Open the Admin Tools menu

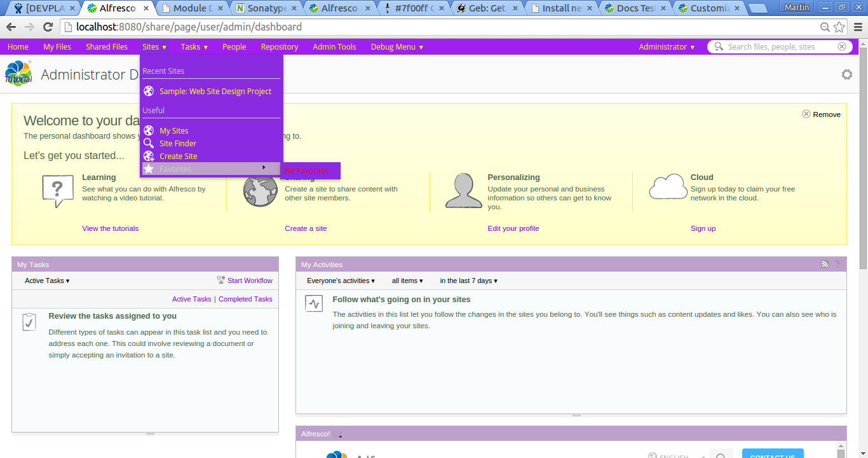[334, 46]
